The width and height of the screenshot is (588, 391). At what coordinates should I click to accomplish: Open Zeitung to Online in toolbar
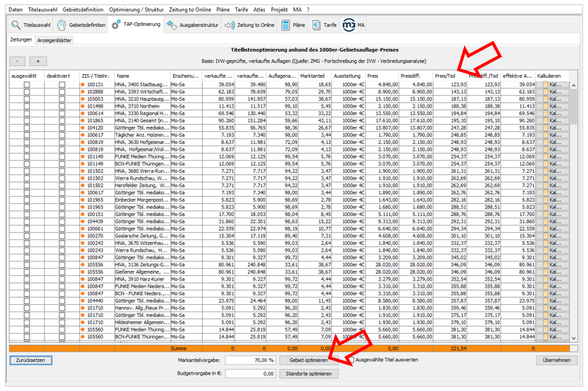click(x=250, y=24)
